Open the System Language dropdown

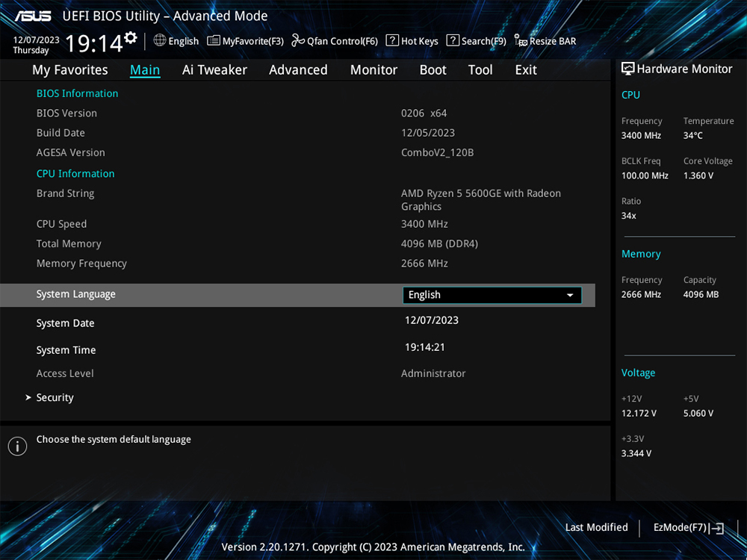pyautogui.click(x=492, y=295)
